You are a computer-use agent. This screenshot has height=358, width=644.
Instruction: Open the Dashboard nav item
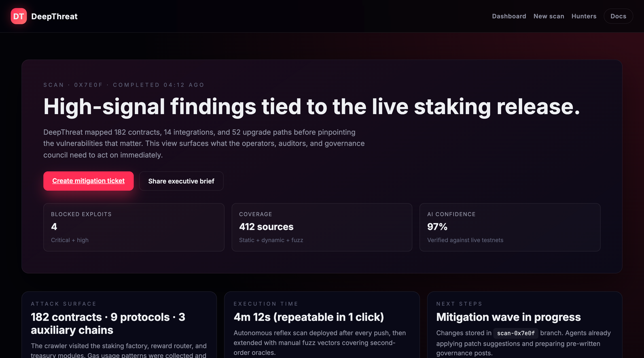pos(509,16)
